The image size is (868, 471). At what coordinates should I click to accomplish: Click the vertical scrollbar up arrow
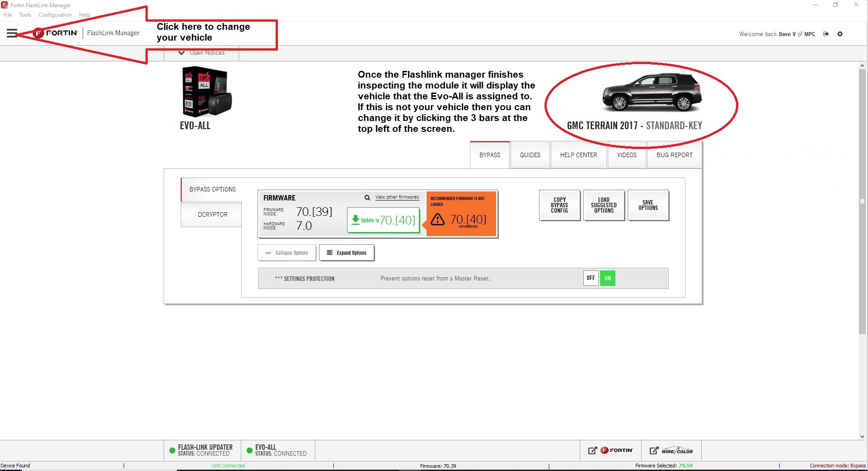tap(862, 66)
